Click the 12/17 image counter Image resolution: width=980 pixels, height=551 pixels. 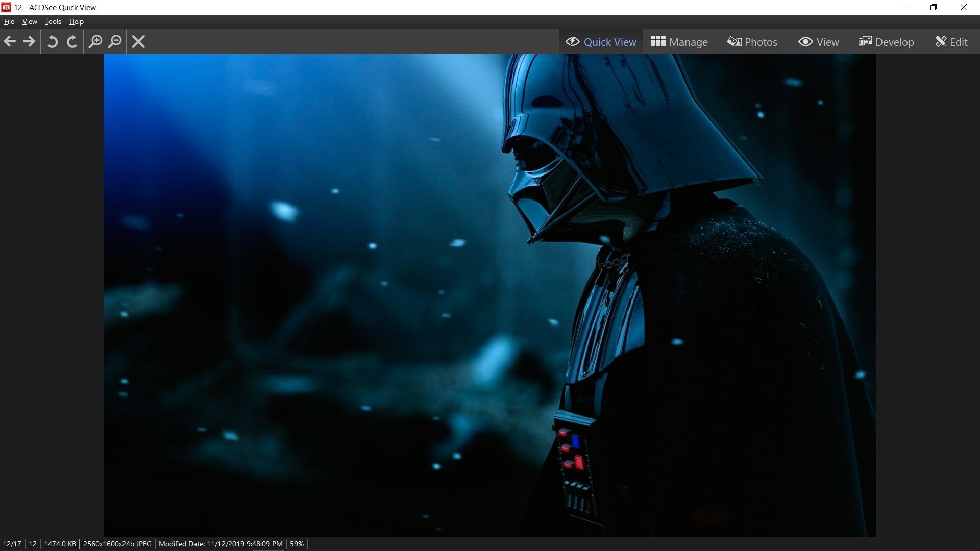click(x=12, y=544)
